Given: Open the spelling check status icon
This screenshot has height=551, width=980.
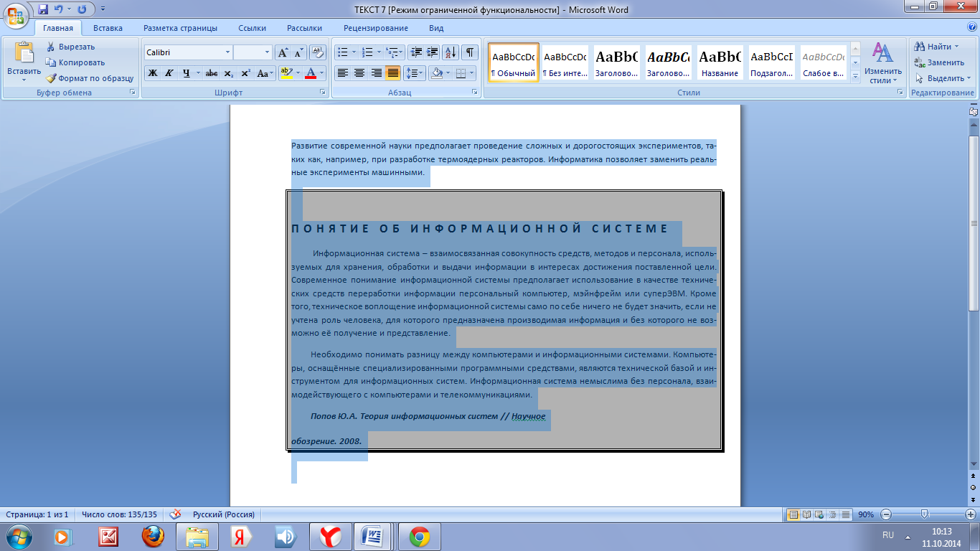Looking at the screenshot, I should 174,514.
